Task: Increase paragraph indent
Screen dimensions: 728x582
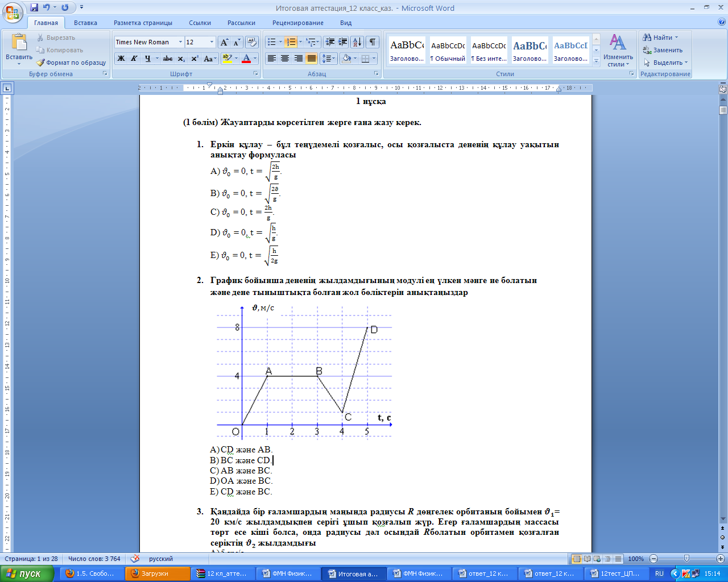Action: coord(343,42)
